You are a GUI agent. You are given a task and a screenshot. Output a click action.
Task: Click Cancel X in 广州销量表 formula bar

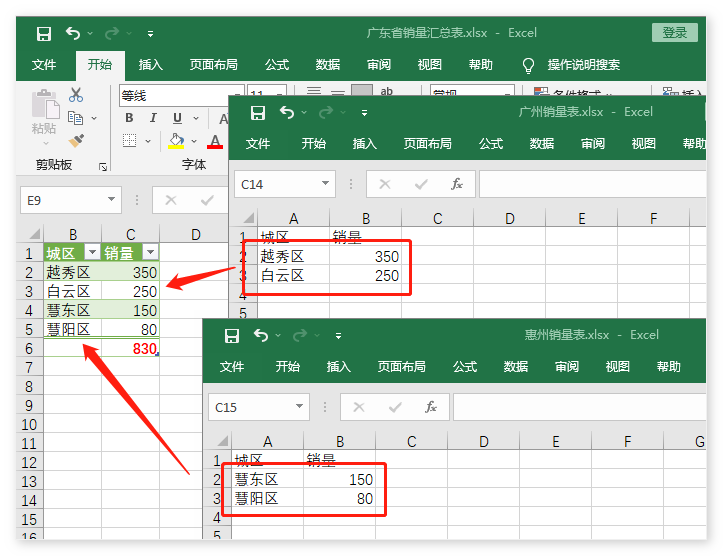coord(385,184)
